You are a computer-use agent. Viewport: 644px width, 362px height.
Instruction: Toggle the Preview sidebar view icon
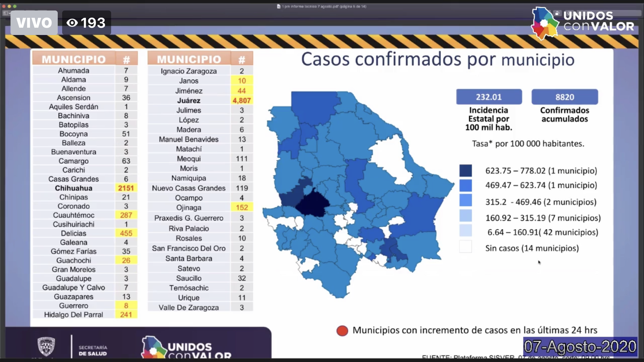pos(6,13)
